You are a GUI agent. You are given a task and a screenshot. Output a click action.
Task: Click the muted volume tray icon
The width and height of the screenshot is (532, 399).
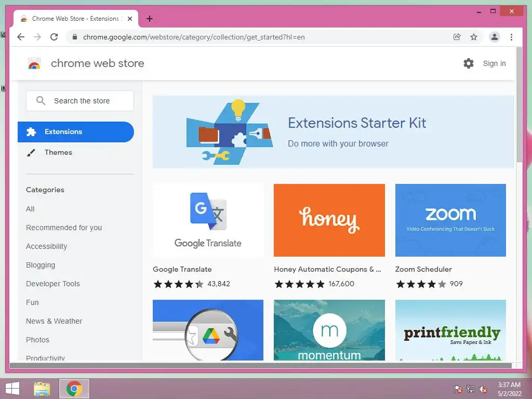[483, 389]
